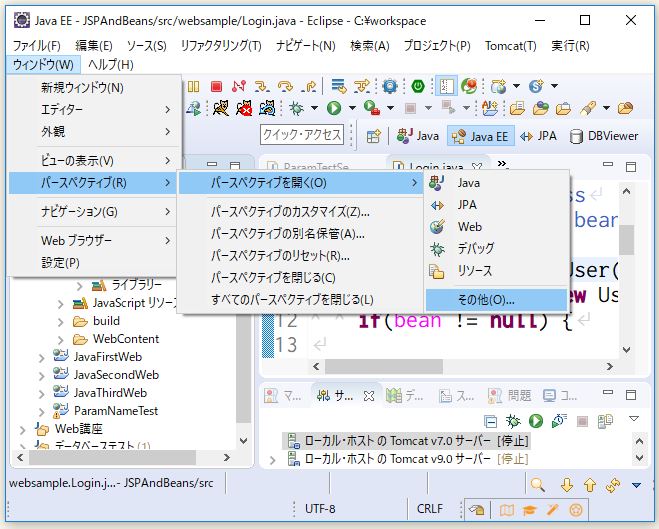Click the blue gear toolbar icon
This screenshot has height=529, width=659.
[390, 87]
